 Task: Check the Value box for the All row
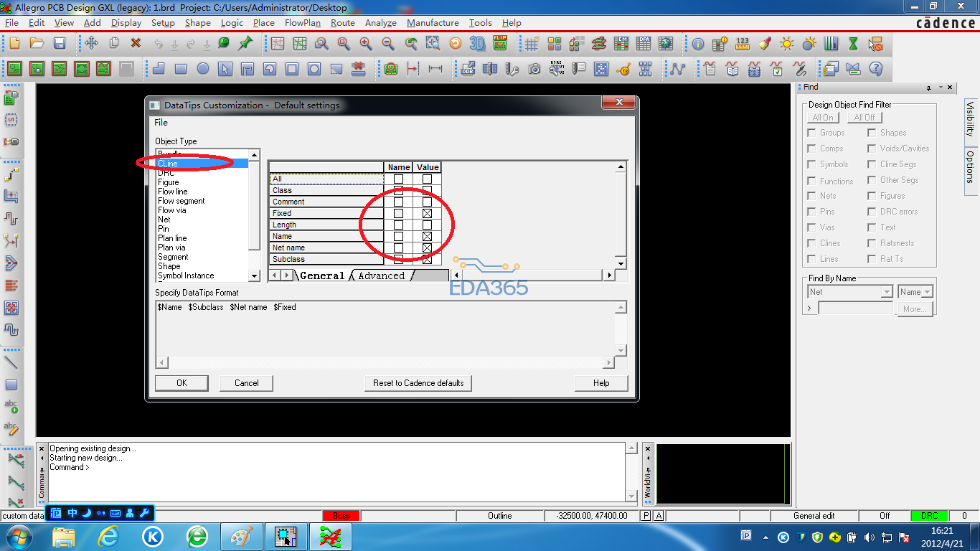pyautogui.click(x=428, y=179)
